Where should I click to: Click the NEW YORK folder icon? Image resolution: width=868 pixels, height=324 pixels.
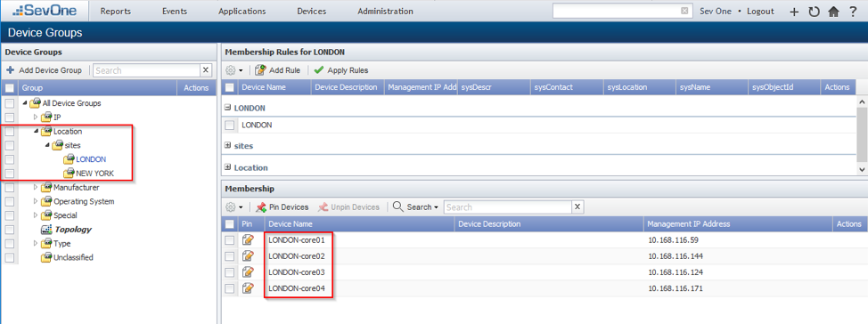coord(69,173)
